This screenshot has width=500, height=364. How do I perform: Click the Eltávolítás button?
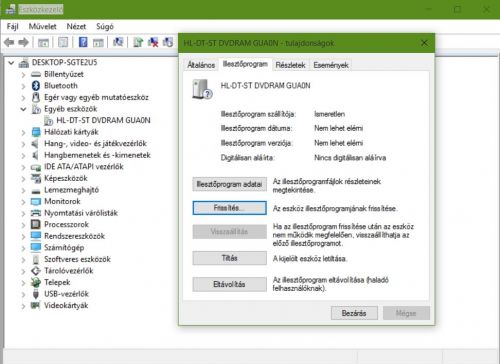229,284
